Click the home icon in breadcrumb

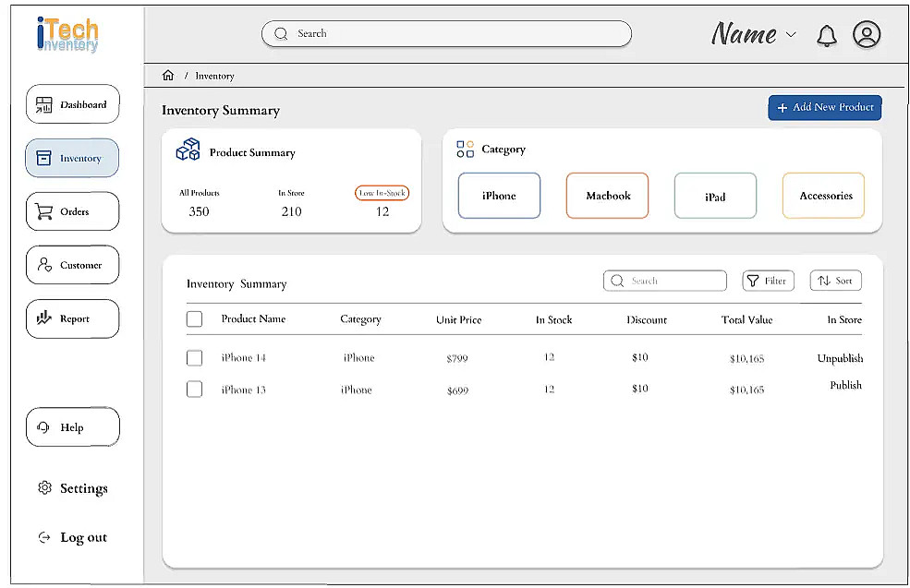(x=168, y=76)
